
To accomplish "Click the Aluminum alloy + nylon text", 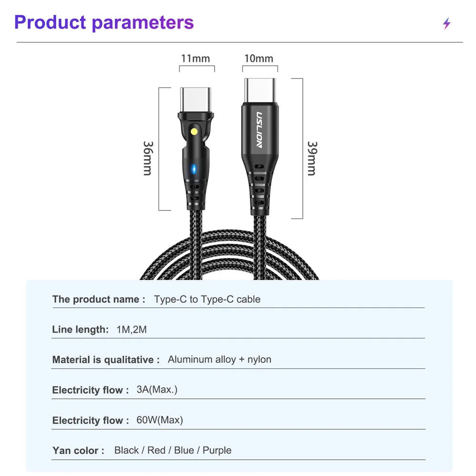I will (x=219, y=359).
